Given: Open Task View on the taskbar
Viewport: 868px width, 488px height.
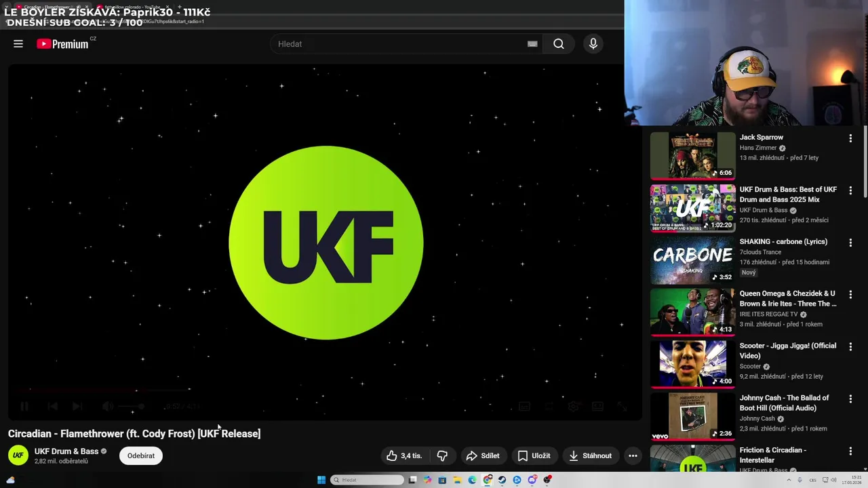Looking at the screenshot, I should pos(412,480).
